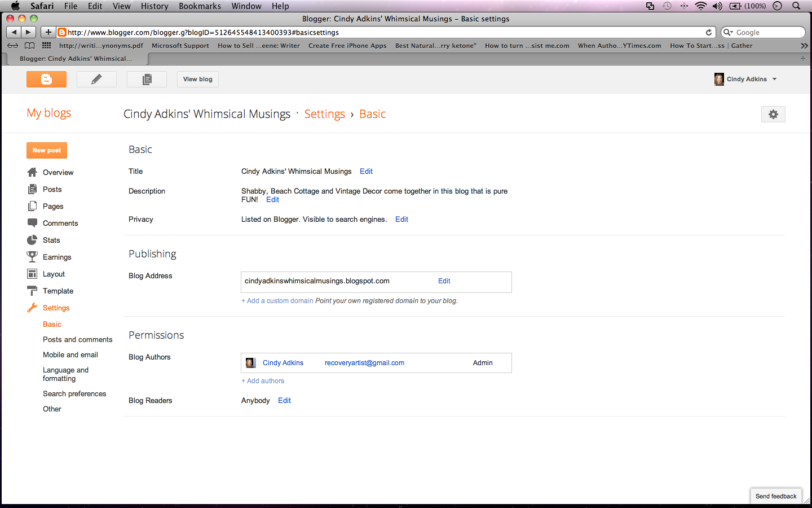Open the View menu
This screenshot has width=812, height=508.
[x=121, y=6]
